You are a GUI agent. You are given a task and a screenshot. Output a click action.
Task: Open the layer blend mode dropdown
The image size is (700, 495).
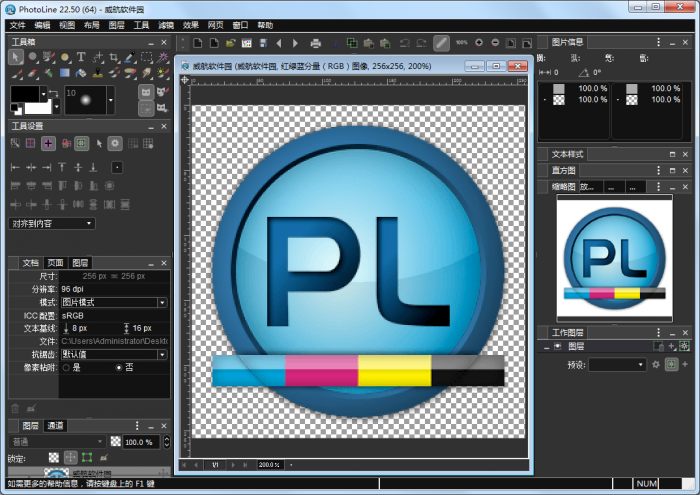click(57, 442)
